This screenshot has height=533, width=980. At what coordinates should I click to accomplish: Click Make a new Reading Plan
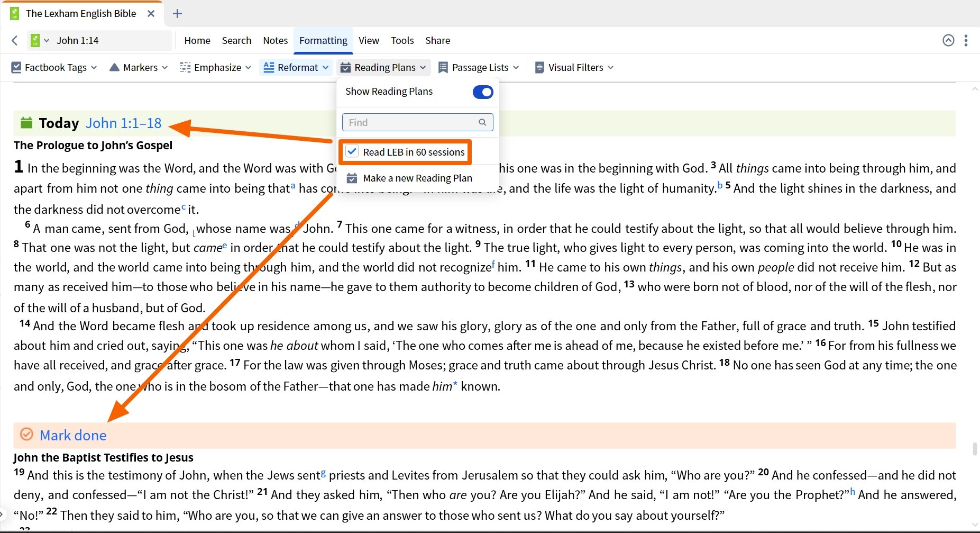point(417,178)
